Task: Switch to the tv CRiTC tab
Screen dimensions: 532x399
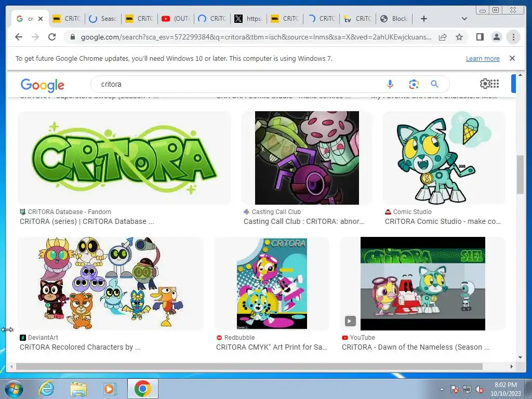Action: tap(357, 19)
